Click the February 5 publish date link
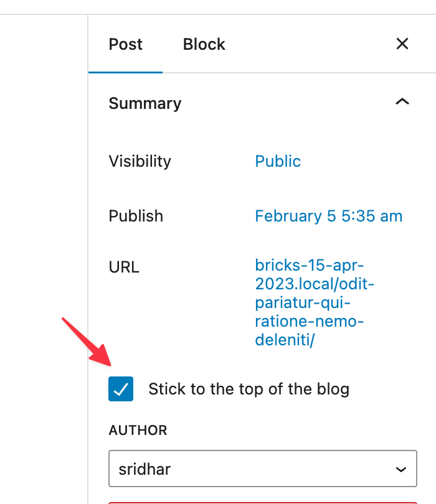This screenshot has height=504, width=436. coord(328,216)
